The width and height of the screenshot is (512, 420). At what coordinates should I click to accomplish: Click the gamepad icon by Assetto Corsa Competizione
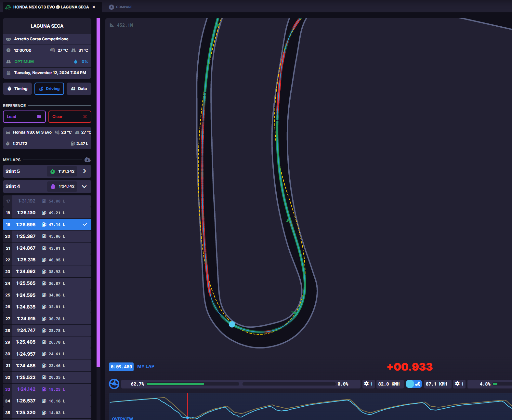(8, 39)
